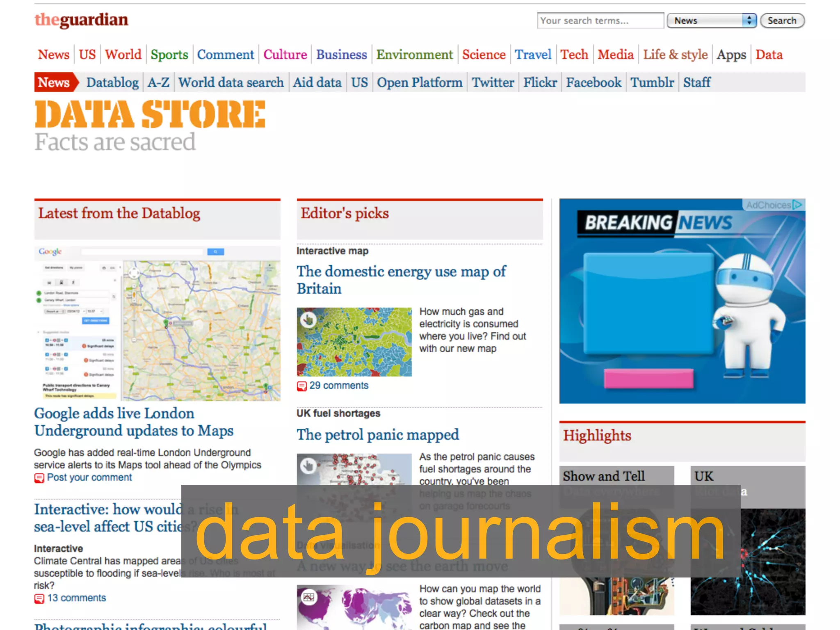
Task: Open Google adds live London Underground article
Action: coord(134,422)
